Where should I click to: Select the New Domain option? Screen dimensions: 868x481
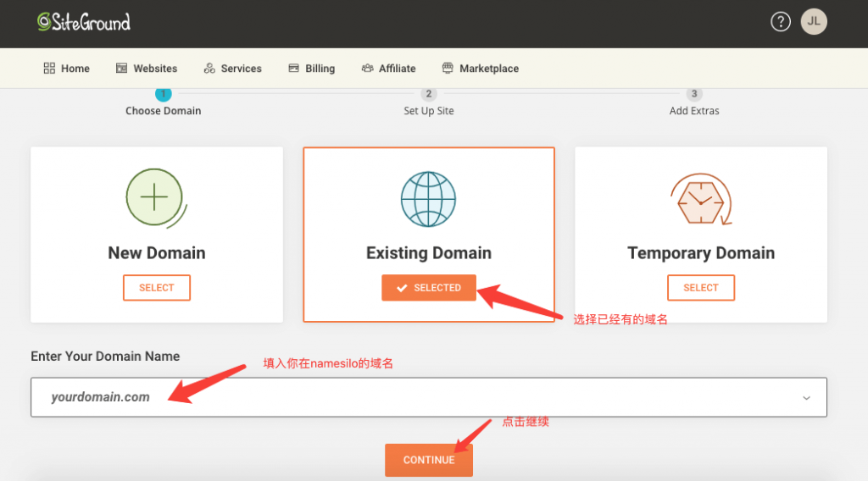(x=157, y=287)
